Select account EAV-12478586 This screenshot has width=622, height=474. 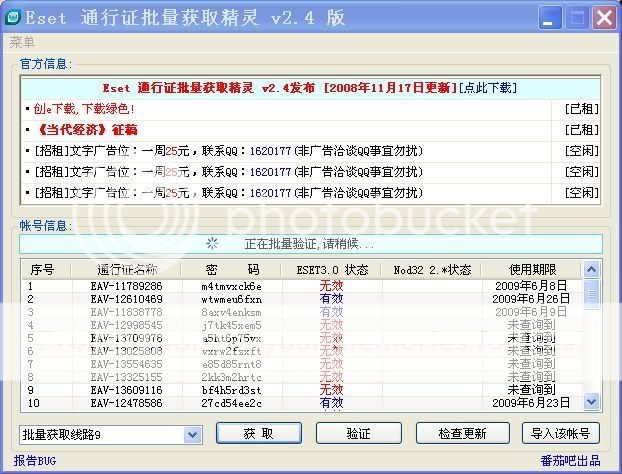click(x=126, y=403)
